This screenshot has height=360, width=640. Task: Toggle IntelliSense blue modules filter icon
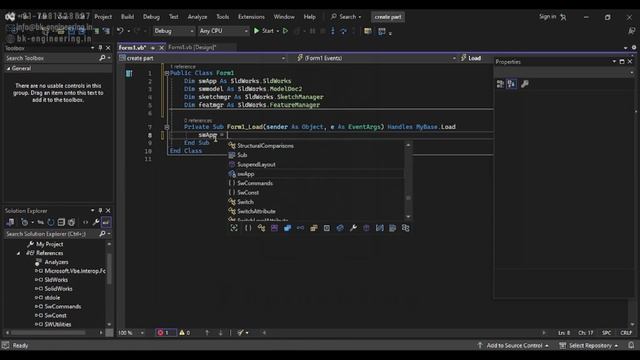pos(287,228)
